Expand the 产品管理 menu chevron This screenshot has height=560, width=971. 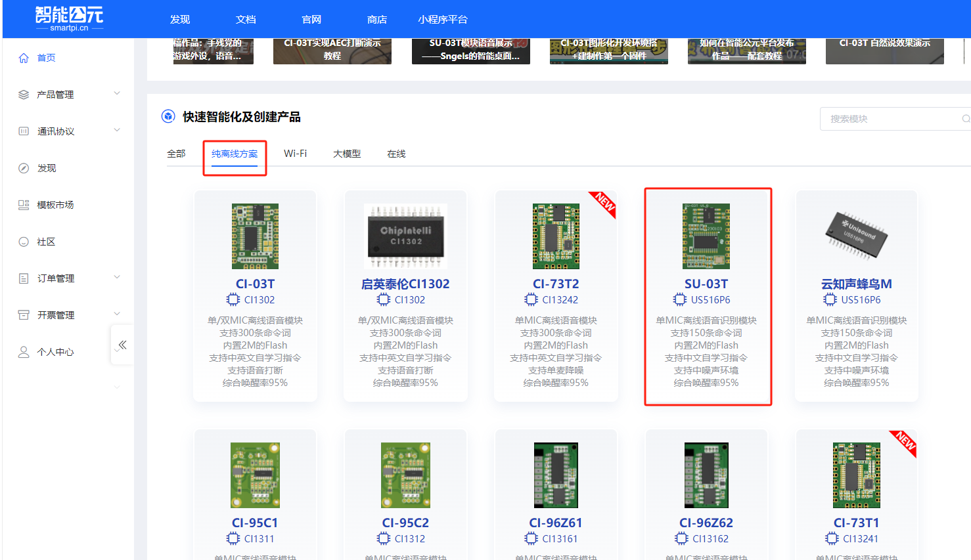click(x=117, y=94)
